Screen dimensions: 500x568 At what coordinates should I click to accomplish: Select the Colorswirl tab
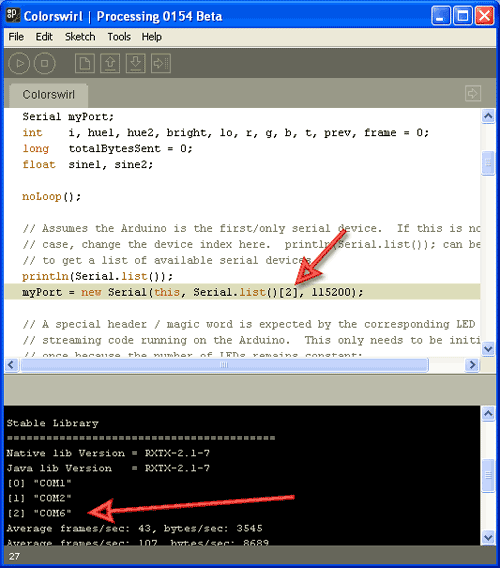click(49, 95)
